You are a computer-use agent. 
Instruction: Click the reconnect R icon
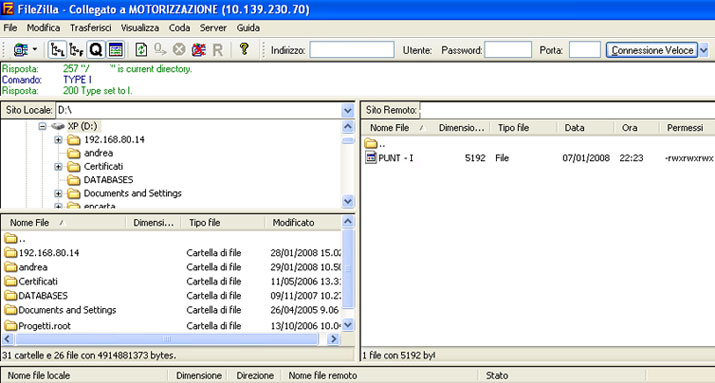tap(218, 50)
